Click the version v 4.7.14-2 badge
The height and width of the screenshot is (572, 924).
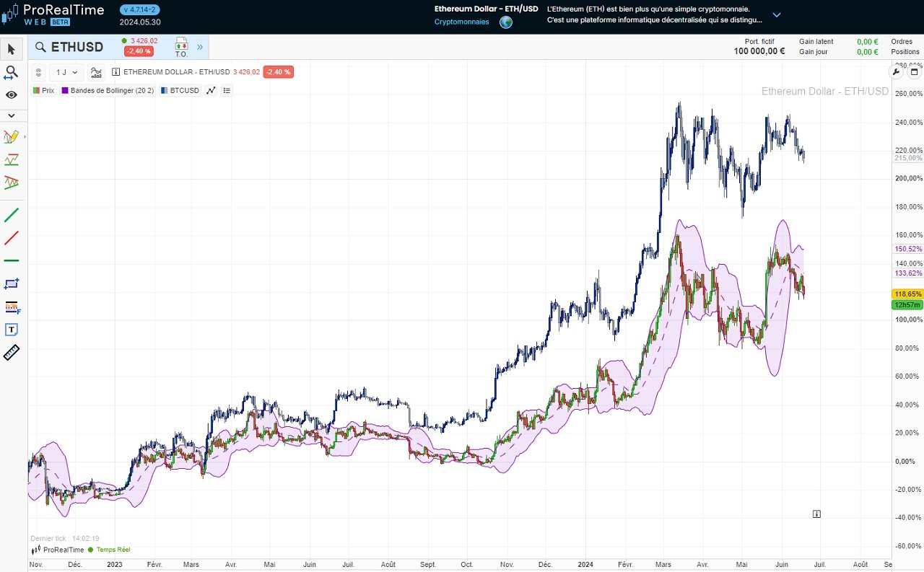pos(140,9)
